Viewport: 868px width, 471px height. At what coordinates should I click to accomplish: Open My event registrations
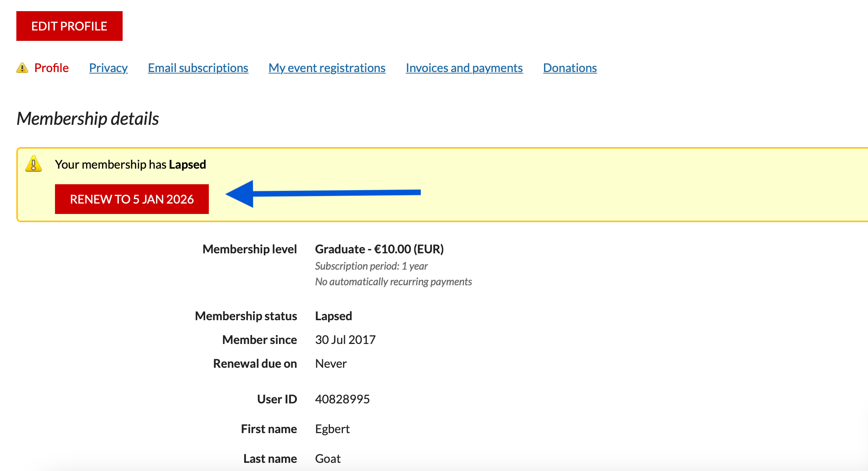(327, 68)
